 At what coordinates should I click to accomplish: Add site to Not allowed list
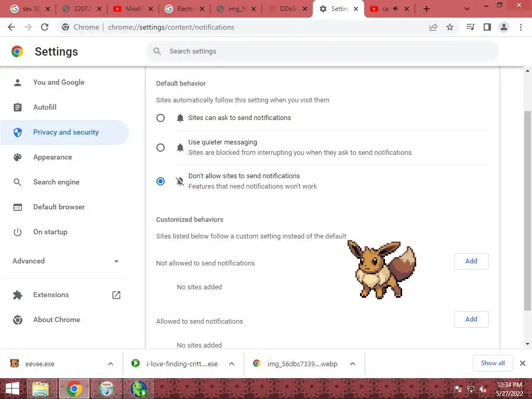471,261
